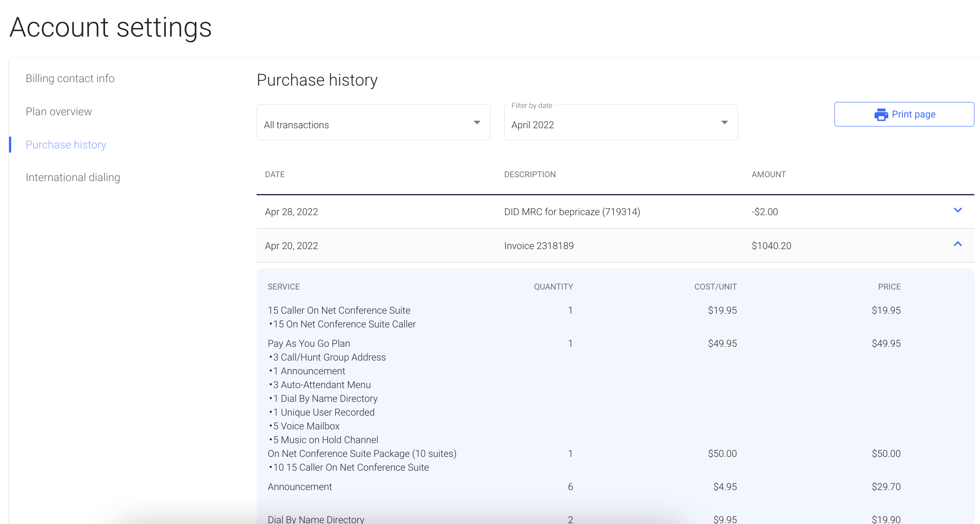The image size is (980, 524).
Task: Open the Filter by date dropdown
Action: click(x=621, y=122)
